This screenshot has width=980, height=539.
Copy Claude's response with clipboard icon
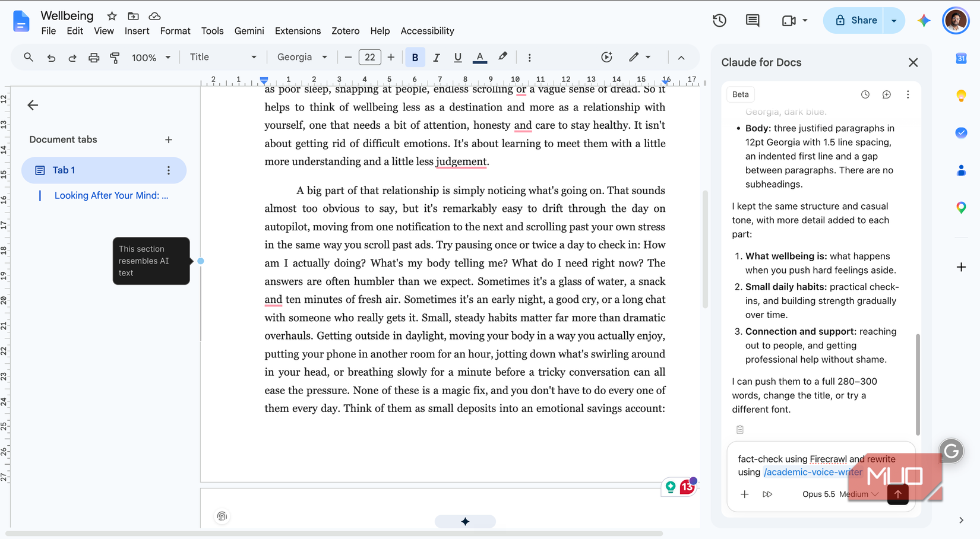pyautogui.click(x=739, y=429)
